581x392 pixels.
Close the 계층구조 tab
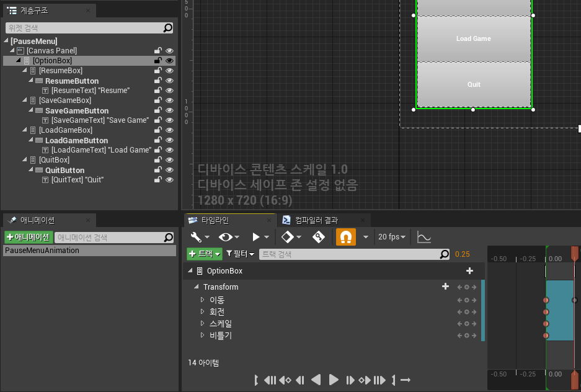(x=88, y=11)
